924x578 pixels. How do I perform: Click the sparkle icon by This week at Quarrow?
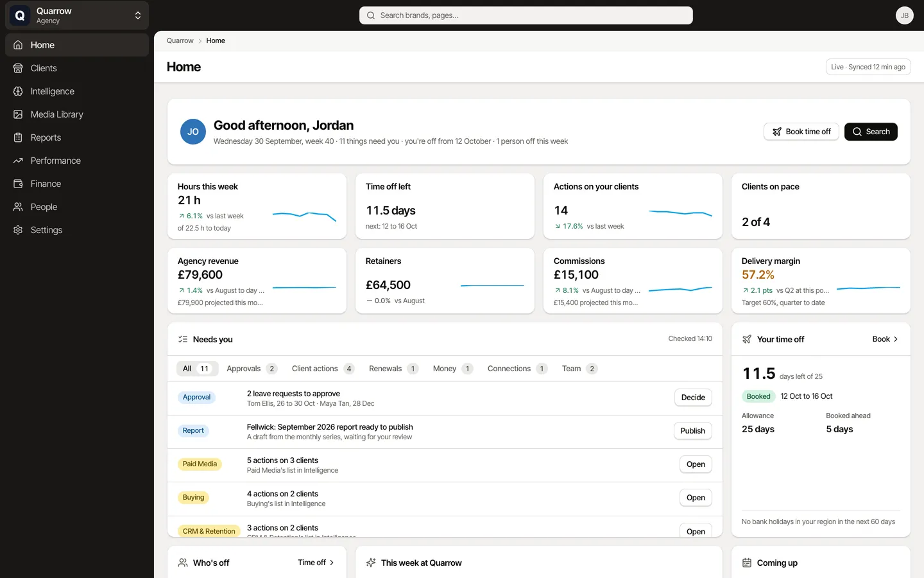[371, 563]
